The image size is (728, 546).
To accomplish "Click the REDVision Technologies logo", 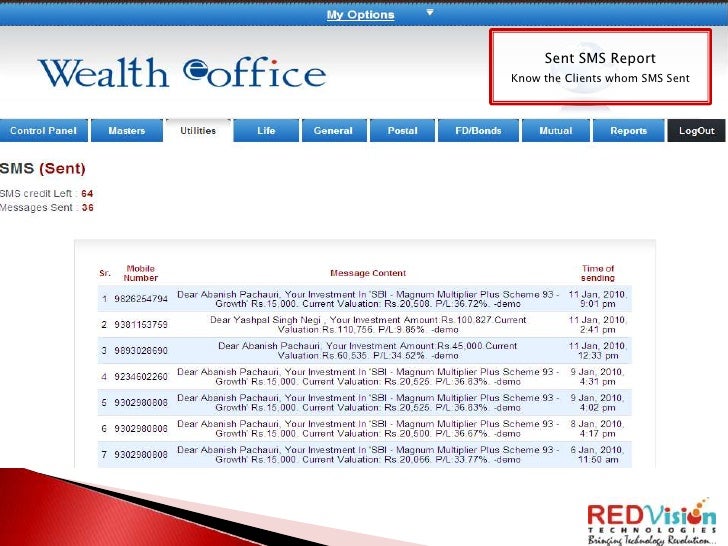I will point(652,521).
